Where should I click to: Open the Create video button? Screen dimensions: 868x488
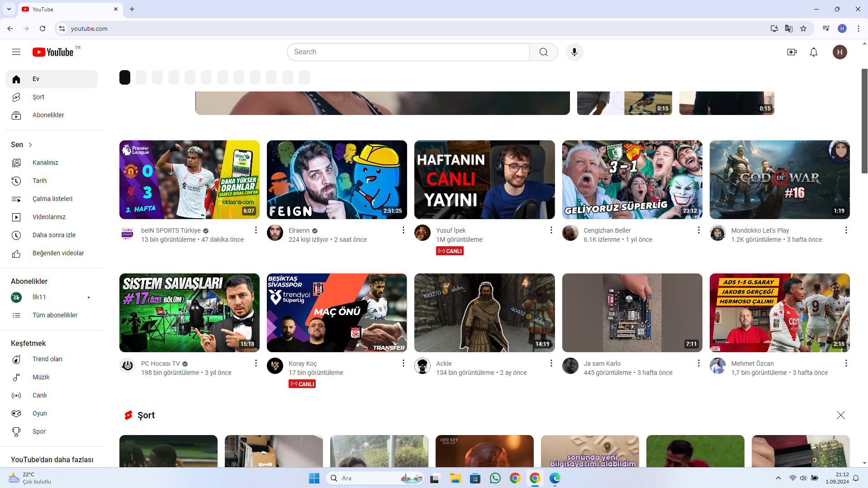point(792,52)
